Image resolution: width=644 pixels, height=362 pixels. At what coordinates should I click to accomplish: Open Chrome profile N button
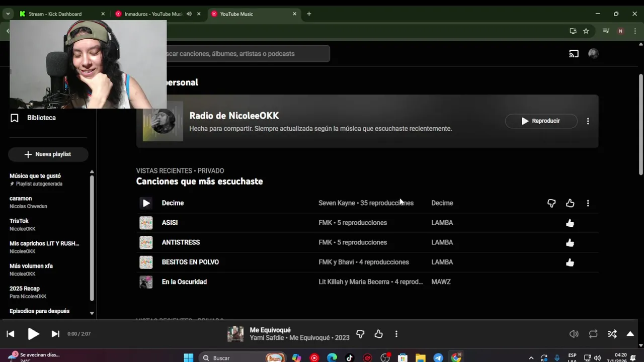pyautogui.click(x=620, y=31)
